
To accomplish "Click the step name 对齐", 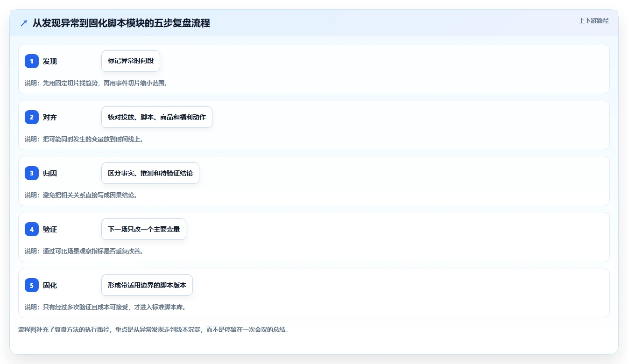I will point(50,117).
